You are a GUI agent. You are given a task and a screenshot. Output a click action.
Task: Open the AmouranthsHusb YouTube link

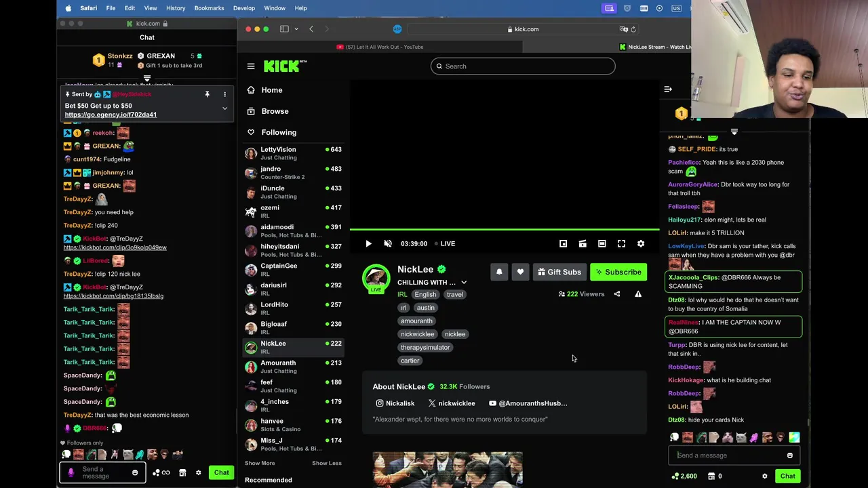(x=528, y=403)
